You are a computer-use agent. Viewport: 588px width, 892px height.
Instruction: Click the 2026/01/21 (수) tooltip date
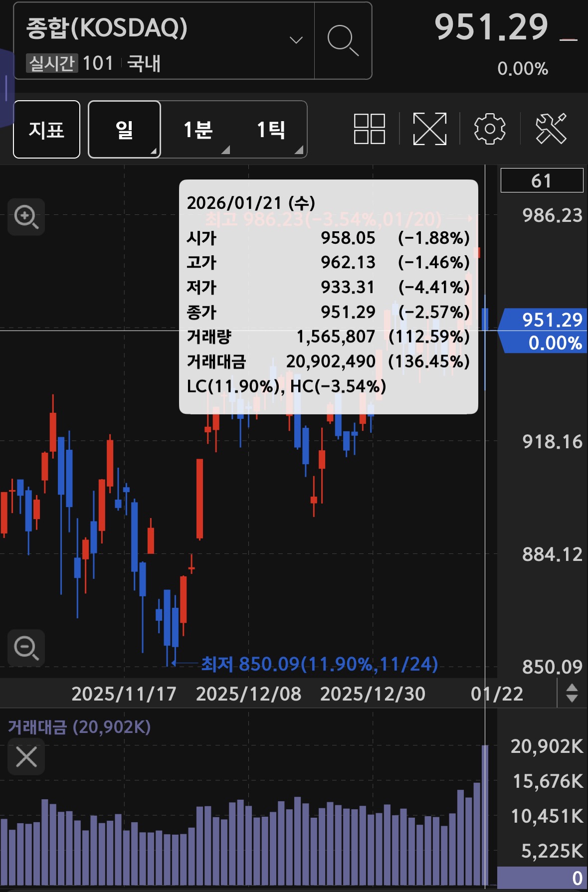click(251, 202)
